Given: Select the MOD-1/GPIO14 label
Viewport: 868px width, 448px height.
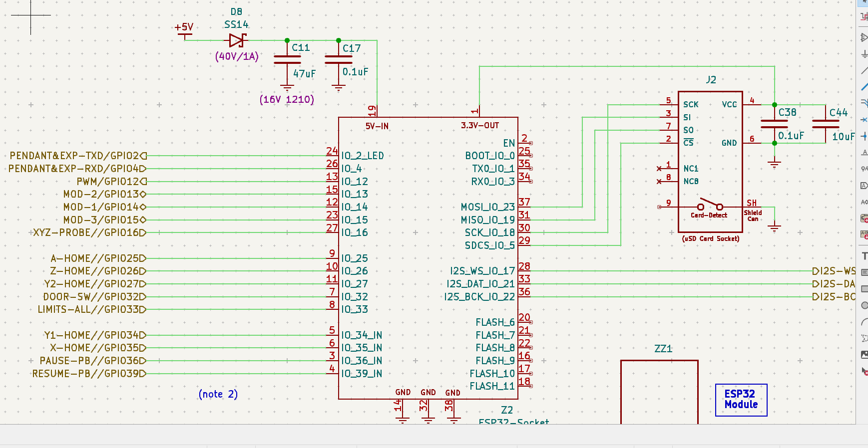Looking at the screenshot, I should (x=105, y=208).
